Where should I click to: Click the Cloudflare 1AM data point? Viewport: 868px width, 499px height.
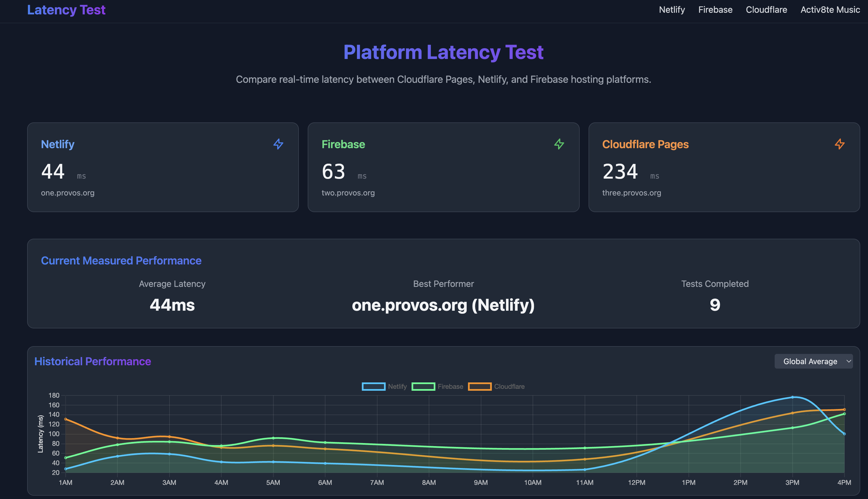65,419
